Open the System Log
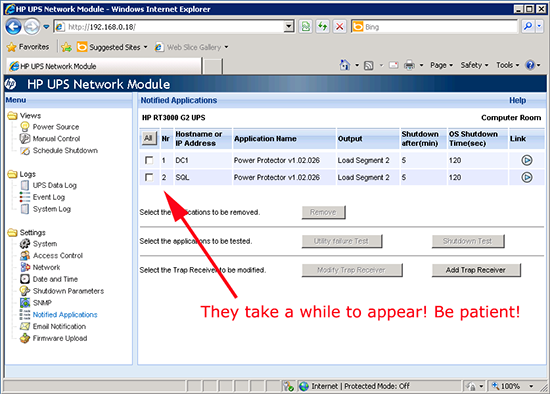The image size is (550, 394). pos(52,209)
